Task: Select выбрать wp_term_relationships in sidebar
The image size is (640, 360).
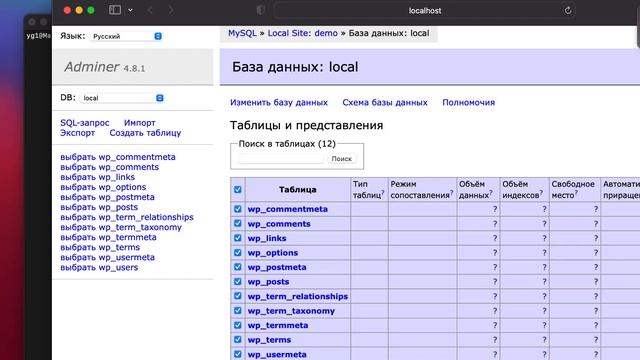Action: click(x=127, y=217)
